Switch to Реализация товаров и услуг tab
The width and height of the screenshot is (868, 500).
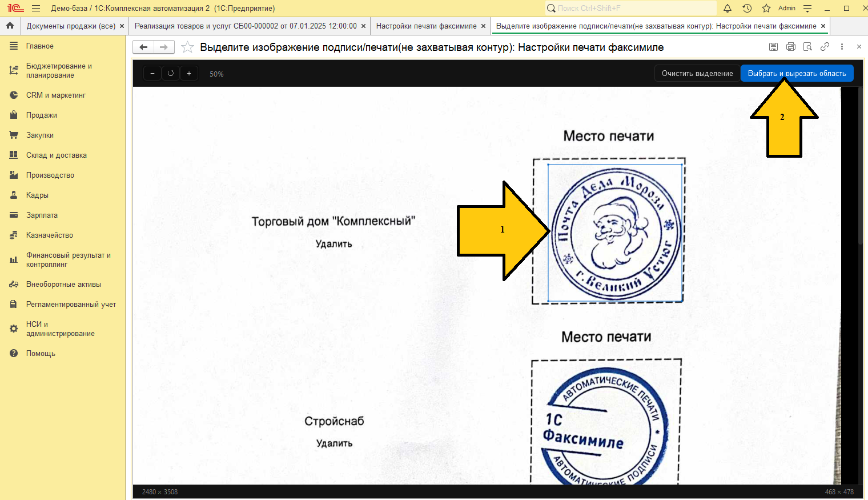coord(246,26)
